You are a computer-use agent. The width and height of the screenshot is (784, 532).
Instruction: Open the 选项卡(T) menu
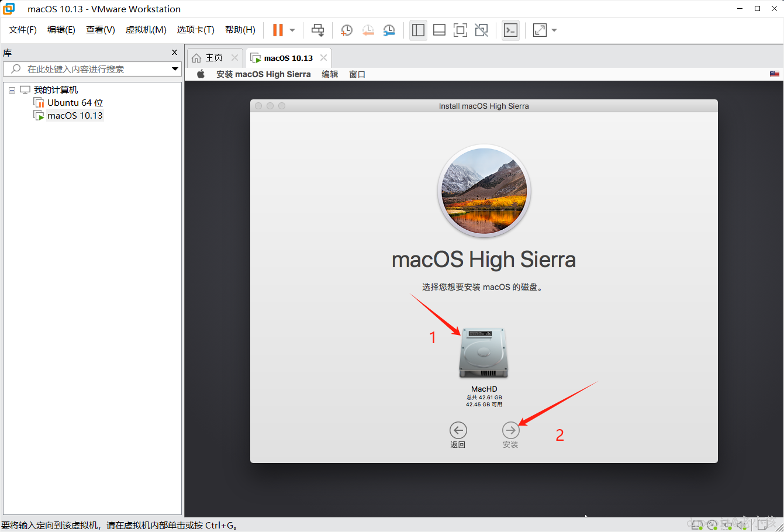click(196, 30)
